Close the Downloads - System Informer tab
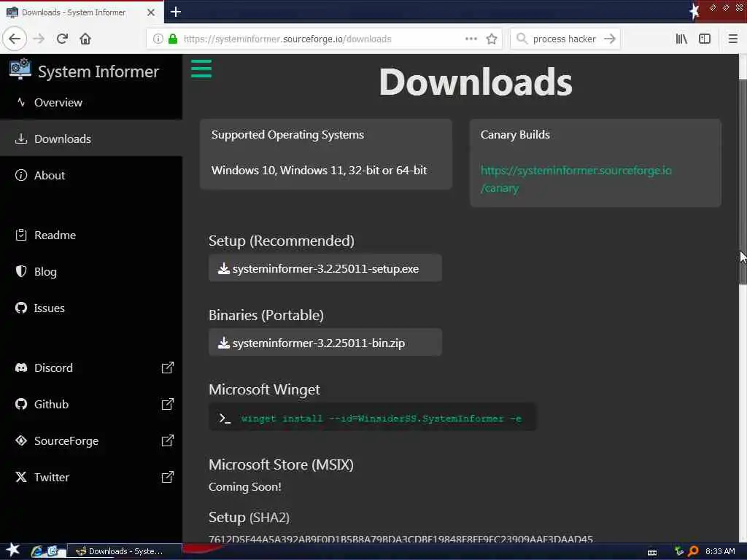The width and height of the screenshot is (747, 560). pyautogui.click(x=151, y=12)
